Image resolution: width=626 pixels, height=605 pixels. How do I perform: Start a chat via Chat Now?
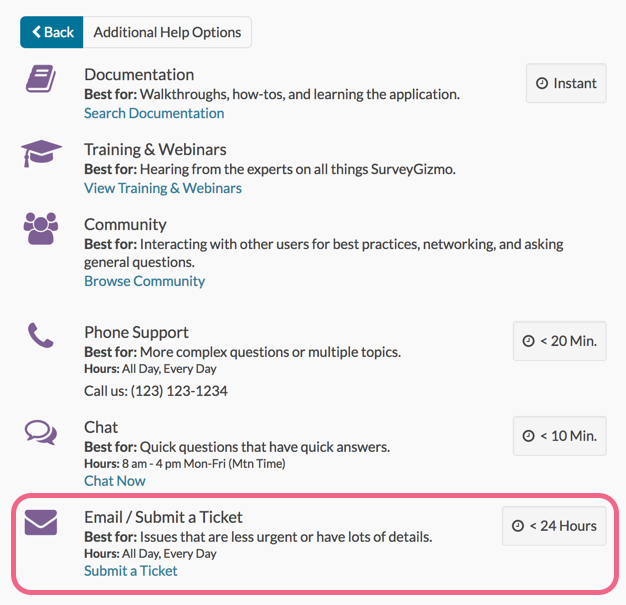(x=115, y=481)
